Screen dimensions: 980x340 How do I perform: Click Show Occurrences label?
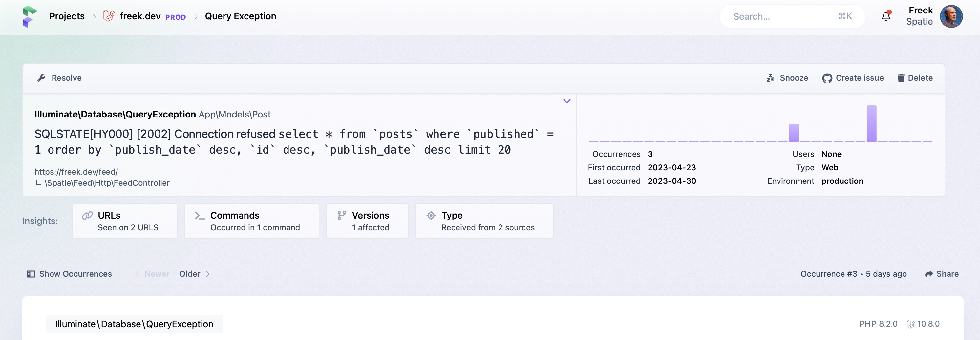click(x=75, y=274)
